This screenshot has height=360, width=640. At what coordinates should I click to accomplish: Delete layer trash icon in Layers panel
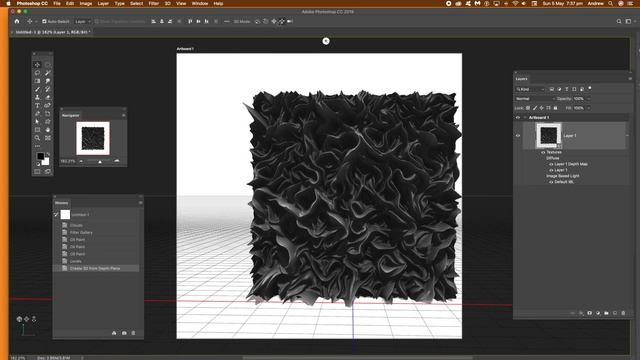click(623, 313)
